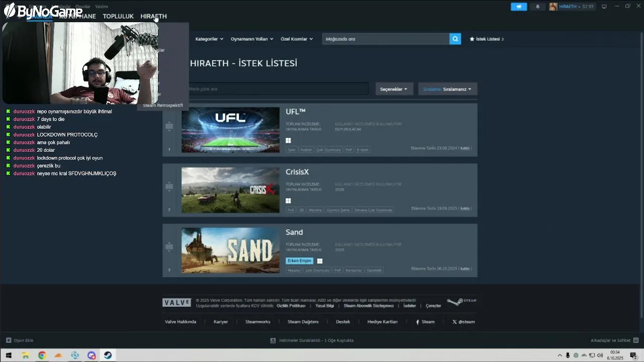The image size is (644, 362).
Task: Click the Valve logo in the footer
Action: (177, 302)
